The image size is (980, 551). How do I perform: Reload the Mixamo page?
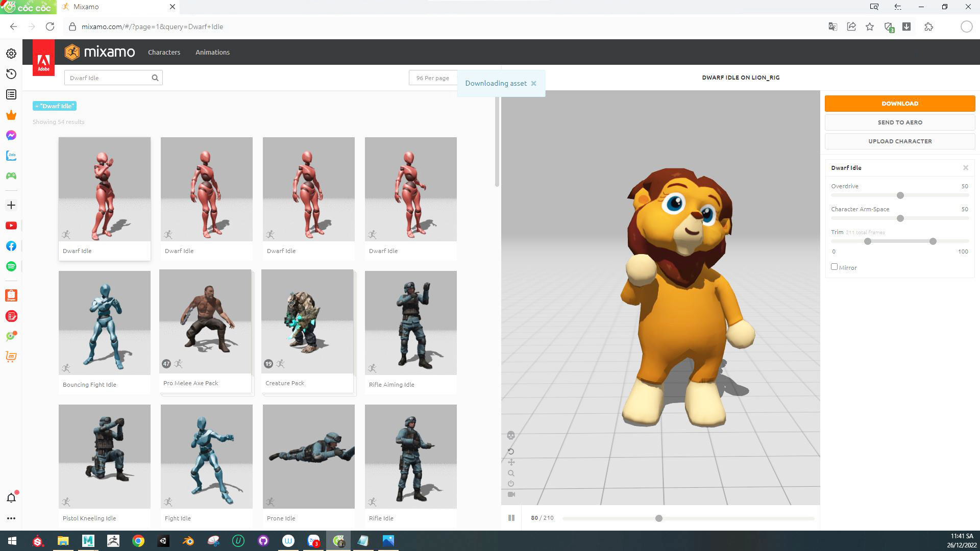pos(50,27)
